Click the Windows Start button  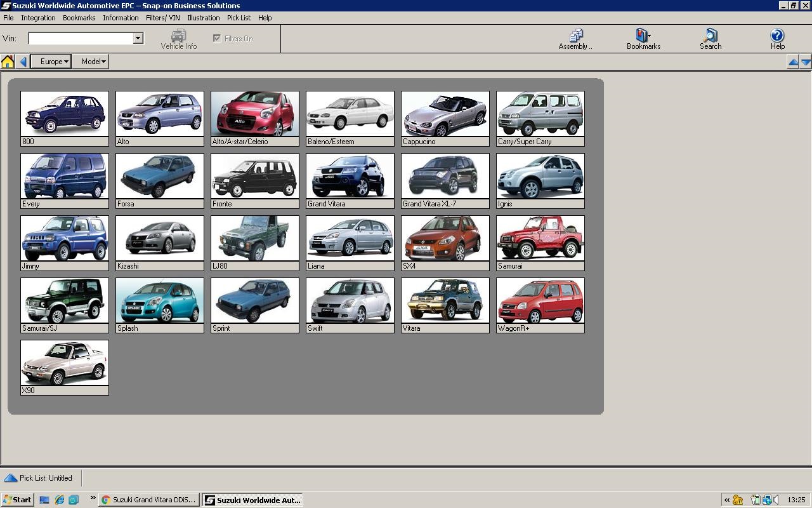(x=17, y=500)
